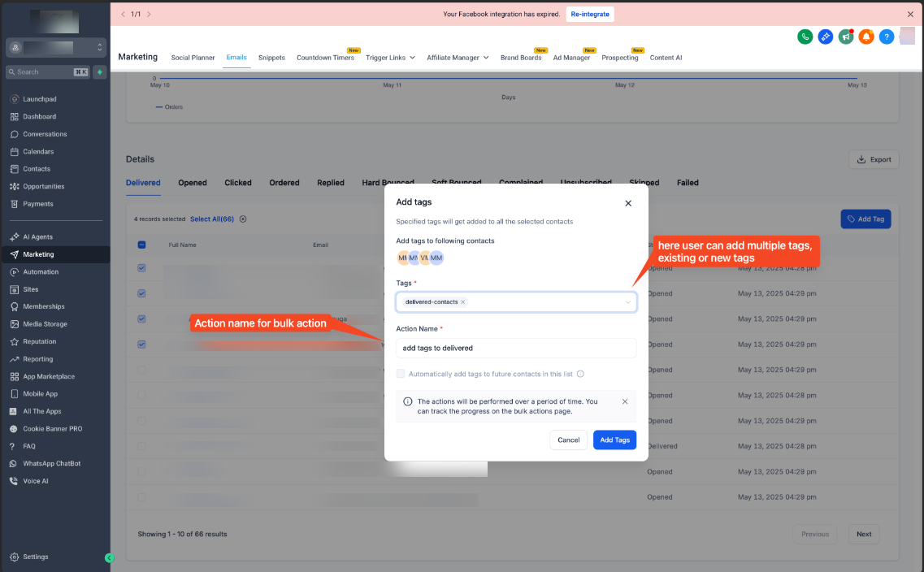This screenshot has width=924, height=572.
Task: Select the Opened details tab
Action: [193, 183]
